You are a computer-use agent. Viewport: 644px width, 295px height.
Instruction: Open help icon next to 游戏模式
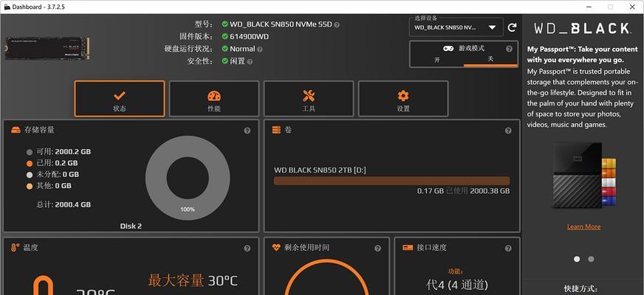point(510,49)
